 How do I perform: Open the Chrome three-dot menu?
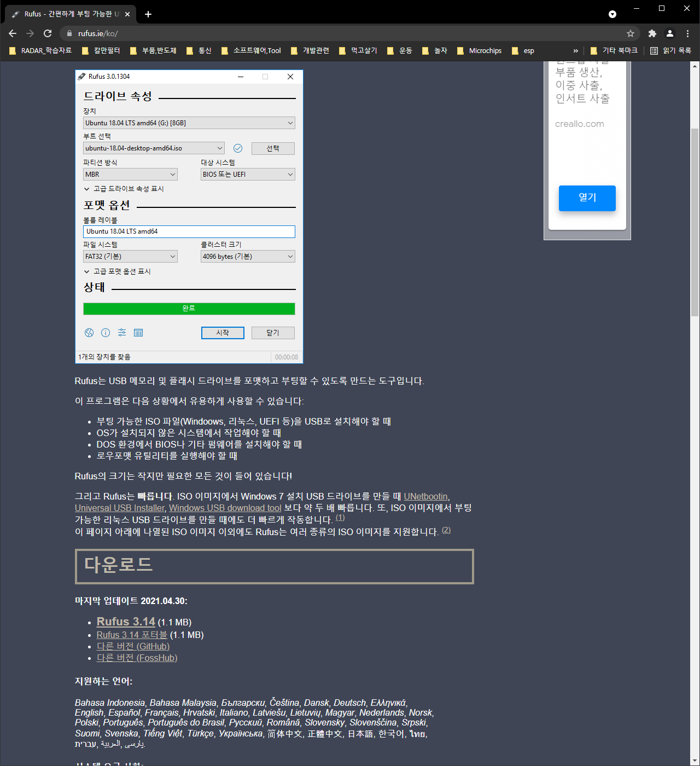click(687, 33)
